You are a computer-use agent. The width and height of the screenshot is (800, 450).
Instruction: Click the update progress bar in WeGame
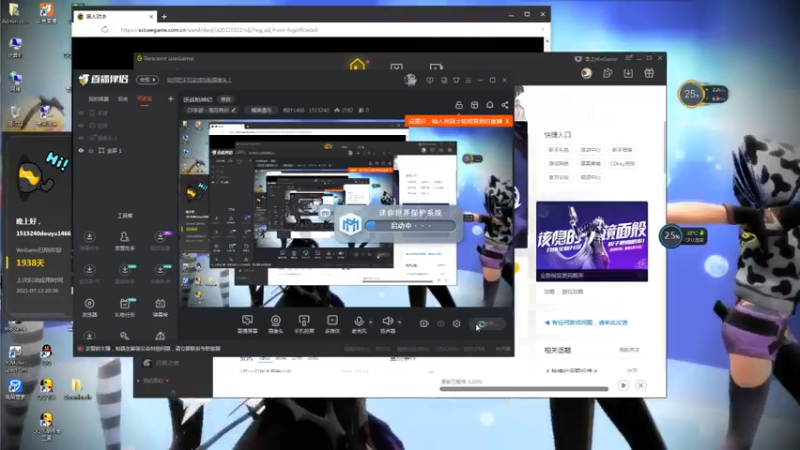(x=524, y=389)
